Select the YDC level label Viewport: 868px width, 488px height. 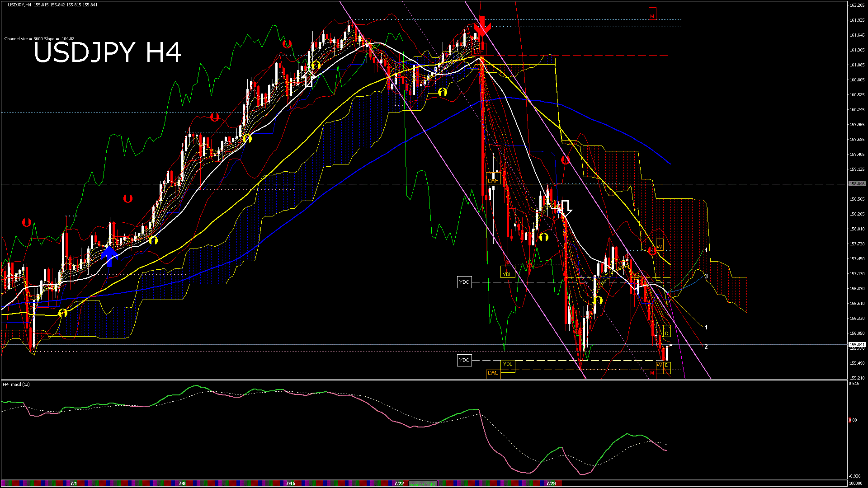point(464,360)
